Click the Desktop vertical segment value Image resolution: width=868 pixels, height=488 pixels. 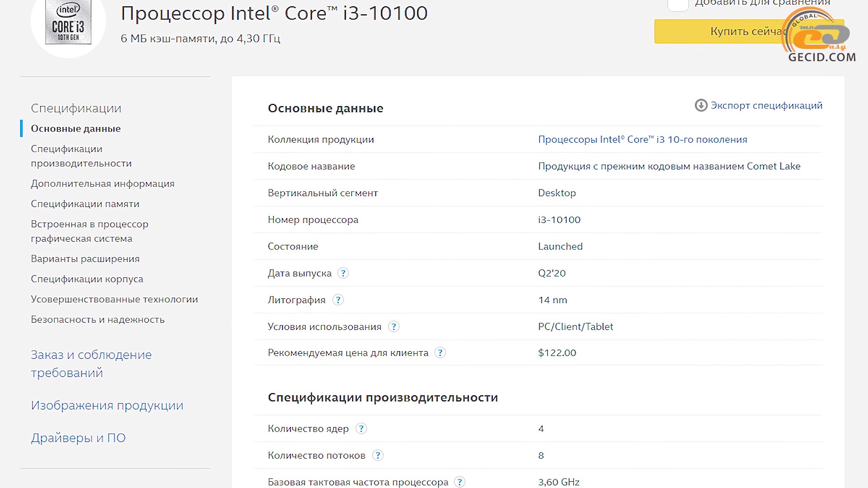point(557,193)
